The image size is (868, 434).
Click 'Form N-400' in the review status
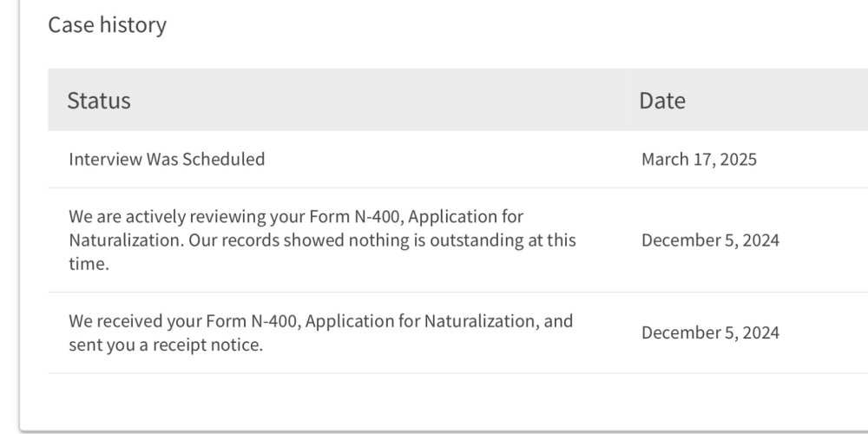(345, 216)
